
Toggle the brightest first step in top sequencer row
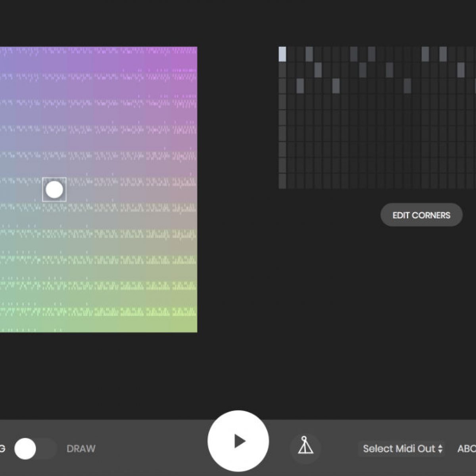282,54
